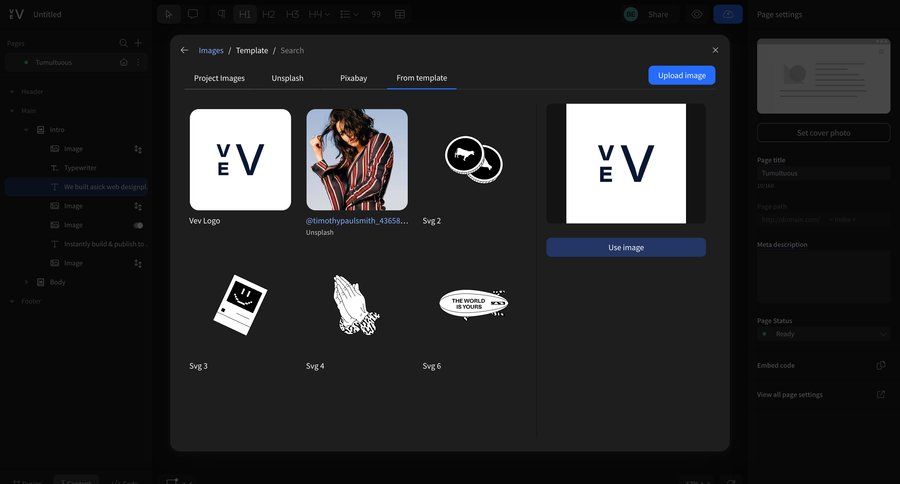Click the embed code copy icon
The width and height of the screenshot is (900, 484).
[881, 366]
